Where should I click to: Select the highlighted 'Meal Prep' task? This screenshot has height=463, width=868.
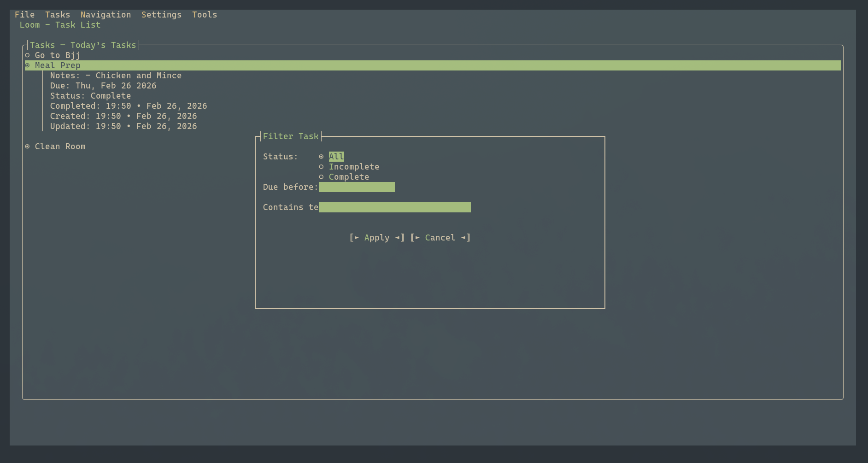point(58,65)
